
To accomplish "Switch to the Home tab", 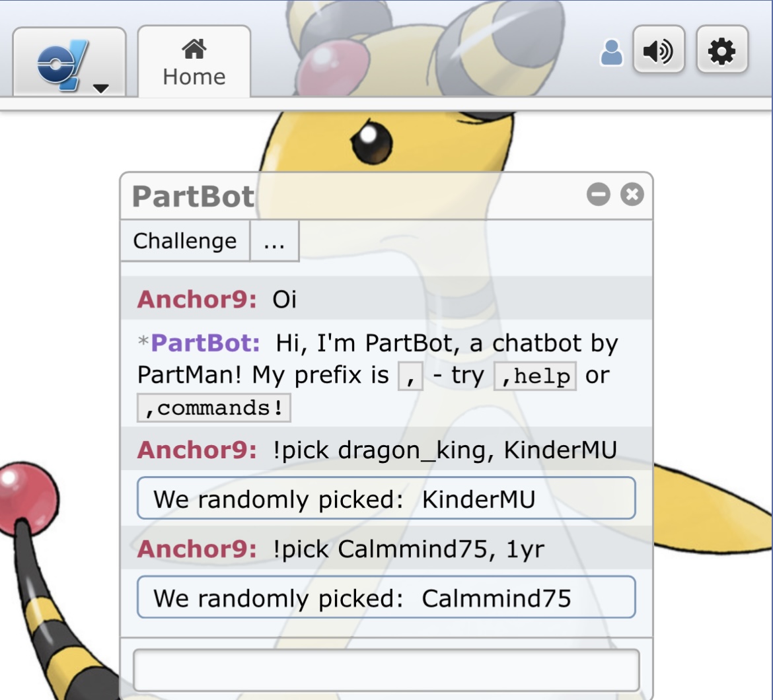I will coord(194,63).
